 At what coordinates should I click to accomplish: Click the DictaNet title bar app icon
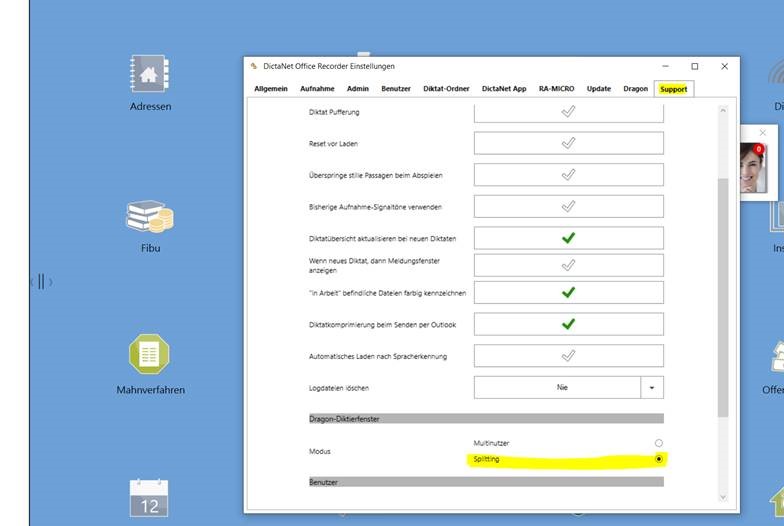[x=254, y=66]
